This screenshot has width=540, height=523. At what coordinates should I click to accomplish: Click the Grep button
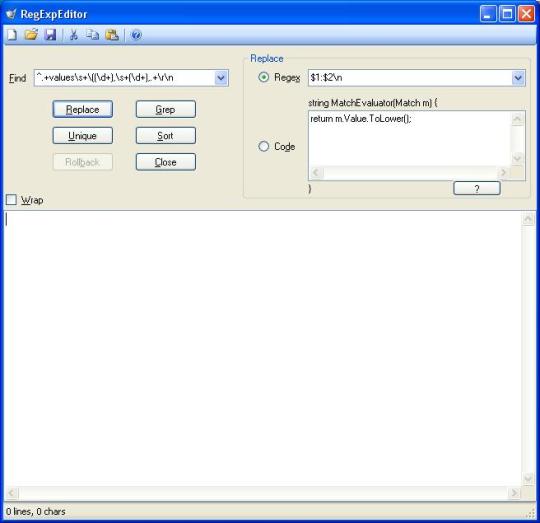166,109
